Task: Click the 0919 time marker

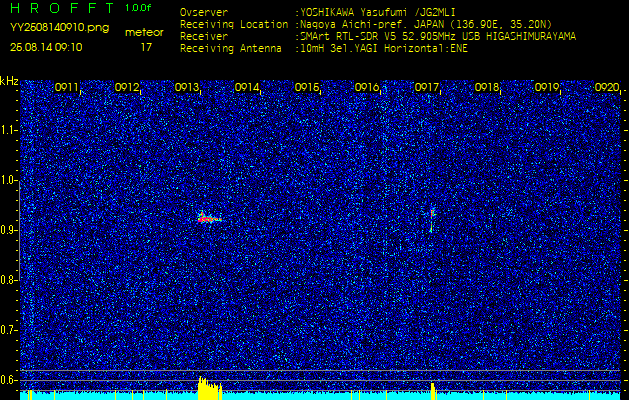Action: (x=546, y=87)
